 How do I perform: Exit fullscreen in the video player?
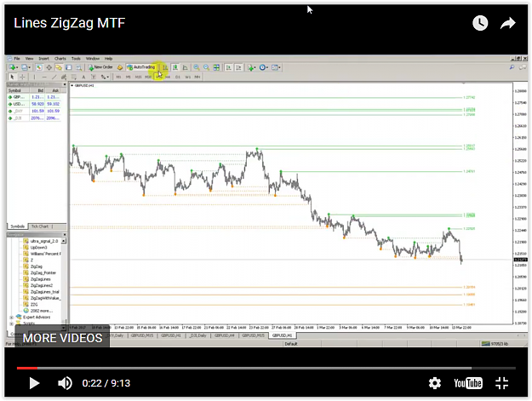pyautogui.click(x=501, y=383)
